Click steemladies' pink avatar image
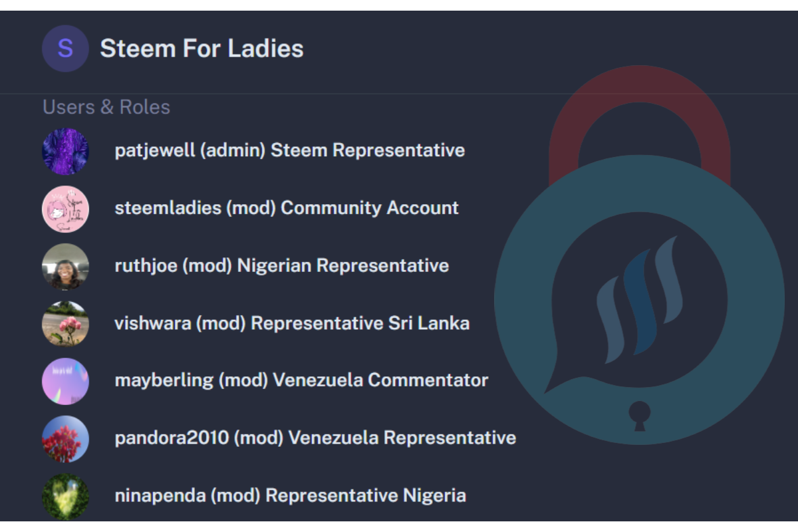Image resolution: width=798 pixels, height=532 pixels. (65, 209)
